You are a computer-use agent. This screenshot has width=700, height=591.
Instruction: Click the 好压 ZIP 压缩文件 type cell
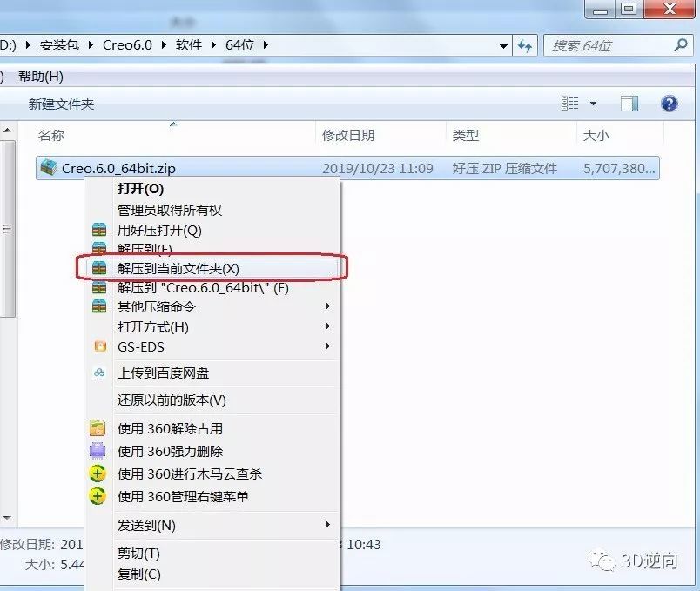(x=504, y=168)
